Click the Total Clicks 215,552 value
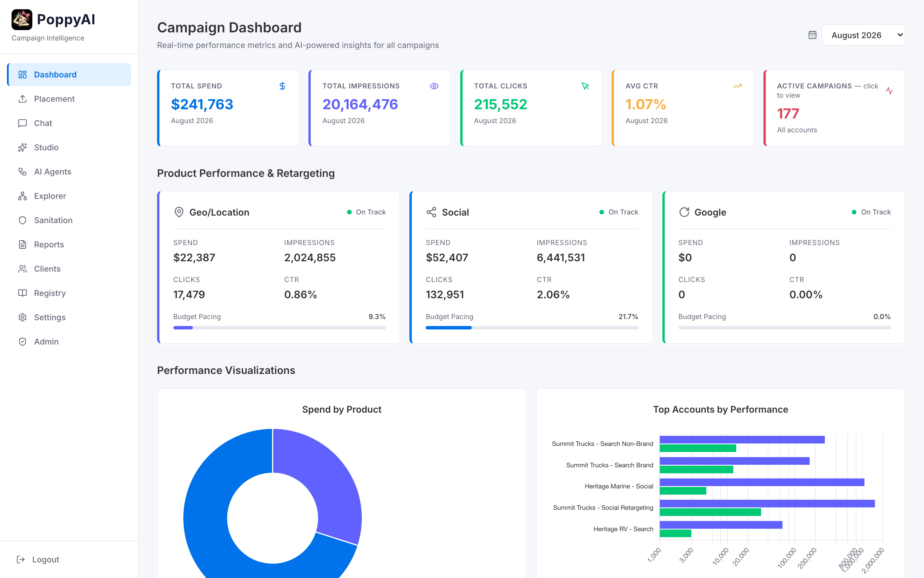Screen dimensions: 924x578 pyautogui.click(x=501, y=104)
